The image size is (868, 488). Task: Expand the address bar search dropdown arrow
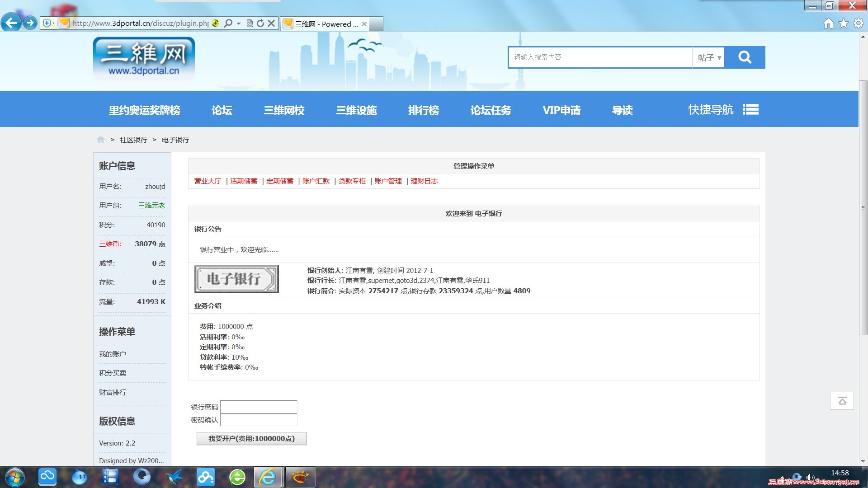(x=239, y=23)
